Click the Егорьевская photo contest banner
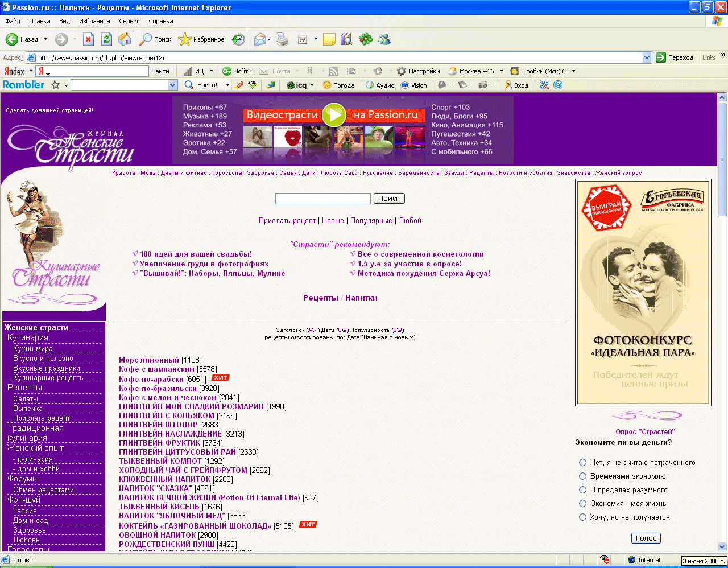This screenshot has height=568, width=728. click(x=643, y=292)
